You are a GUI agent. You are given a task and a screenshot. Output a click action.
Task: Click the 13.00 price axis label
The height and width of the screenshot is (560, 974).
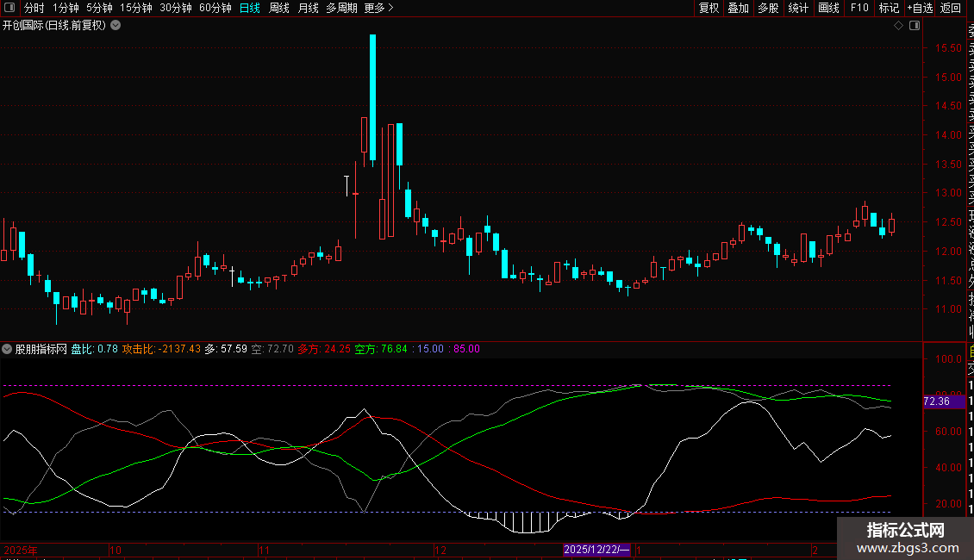point(948,193)
